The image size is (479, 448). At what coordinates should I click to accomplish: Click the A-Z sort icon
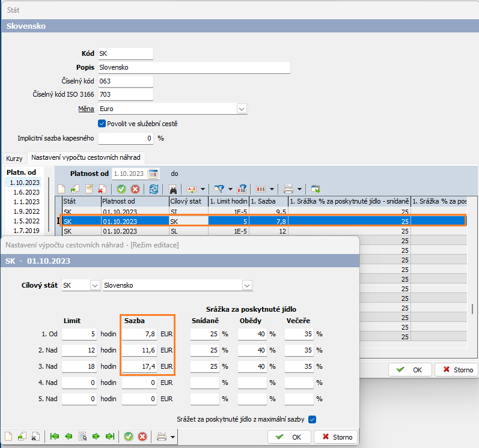point(192,189)
